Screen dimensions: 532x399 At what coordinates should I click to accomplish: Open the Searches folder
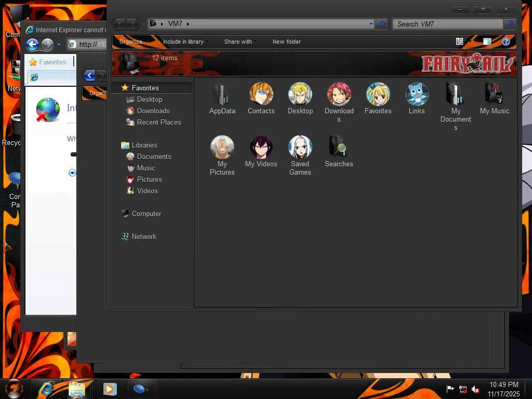pyautogui.click(x=339, y=151)
